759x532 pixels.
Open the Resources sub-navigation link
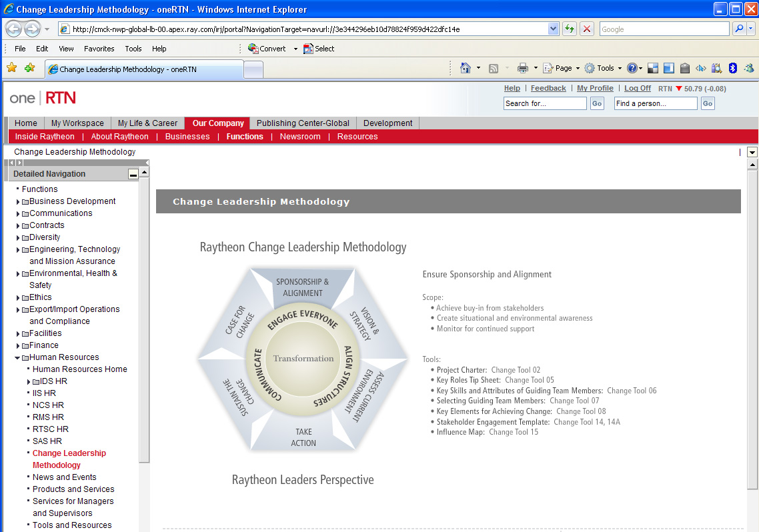click(x=357, y=137)
